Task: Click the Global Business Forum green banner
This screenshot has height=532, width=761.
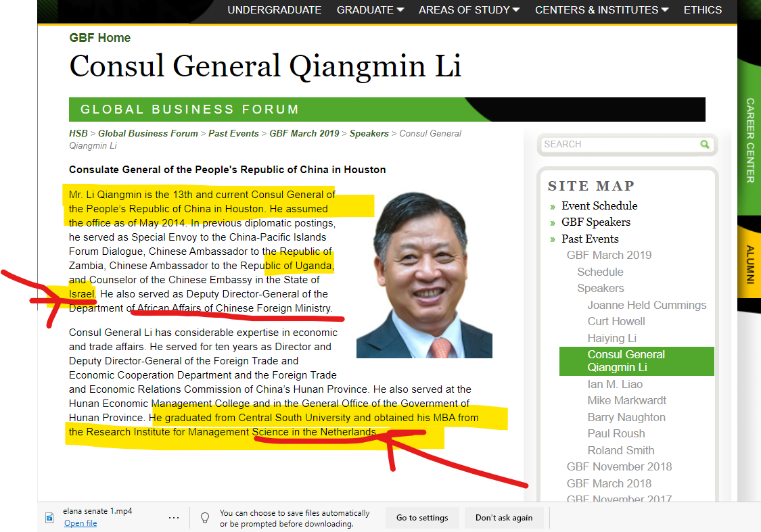Action: coord(387,110)
